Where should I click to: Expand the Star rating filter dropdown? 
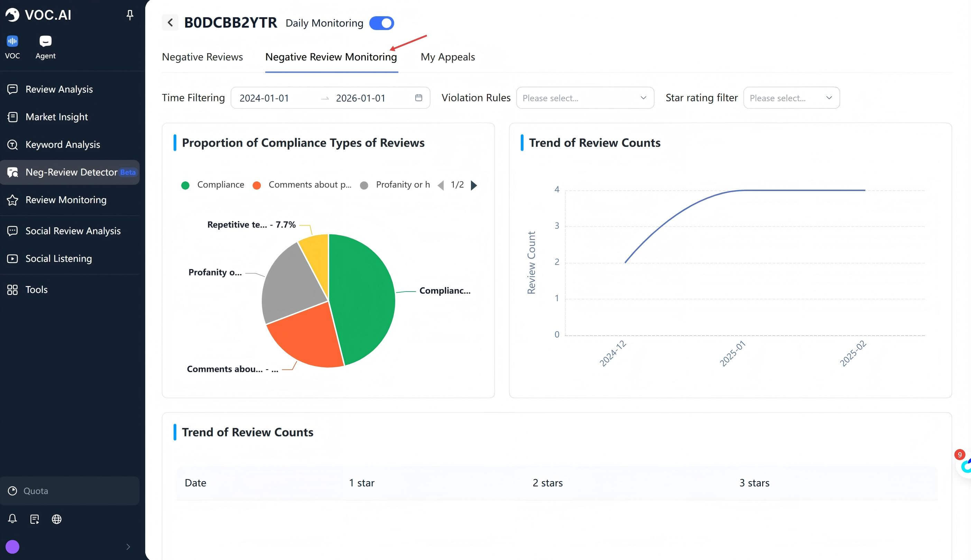point(791,98)
